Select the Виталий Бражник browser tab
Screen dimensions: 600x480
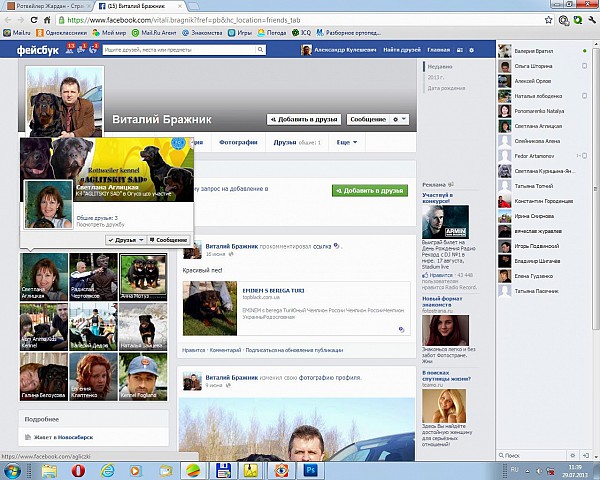coord(140,6)
